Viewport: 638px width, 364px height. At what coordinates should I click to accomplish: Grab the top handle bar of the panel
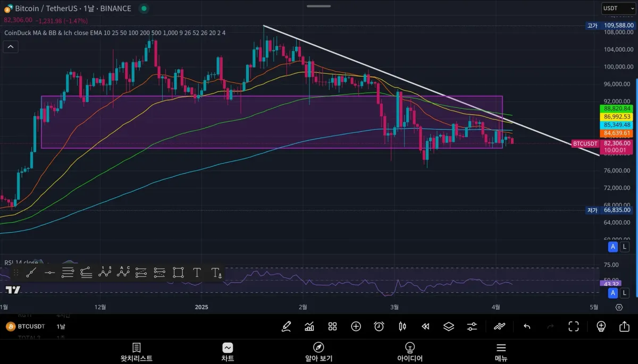click(319, 6)
